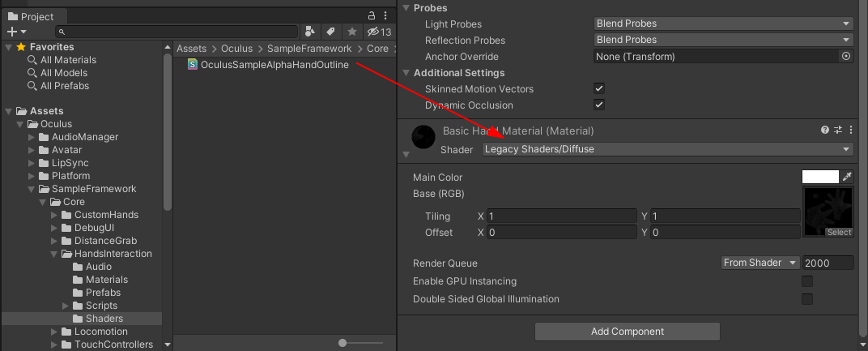
Task: Click the Anchor Override object picker icon
Action: [846, 57]
